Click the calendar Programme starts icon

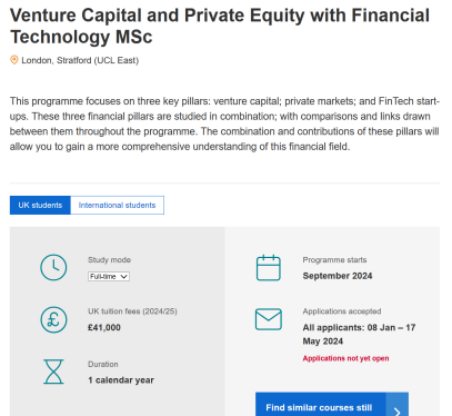tap(268, 268)
